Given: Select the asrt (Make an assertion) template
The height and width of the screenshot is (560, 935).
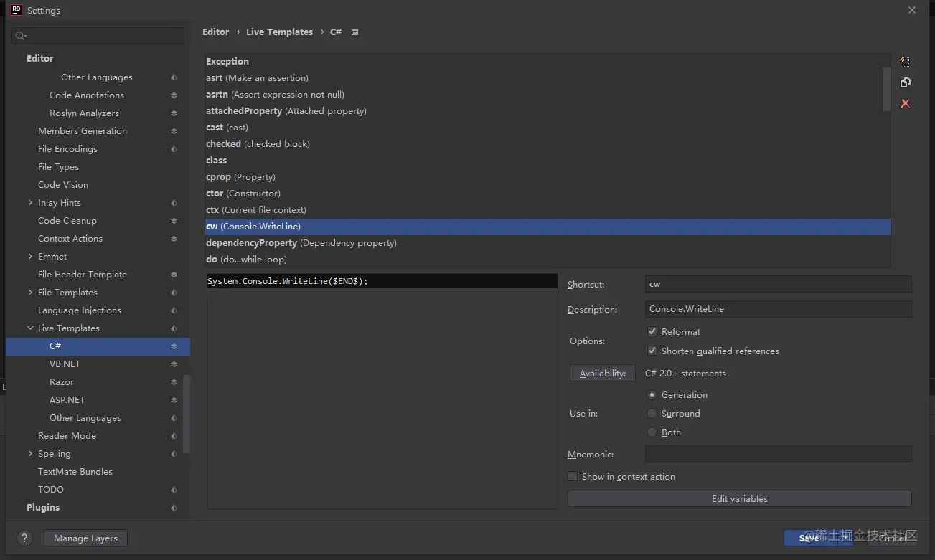Looking at the screenshot, I should pos(548,78).
